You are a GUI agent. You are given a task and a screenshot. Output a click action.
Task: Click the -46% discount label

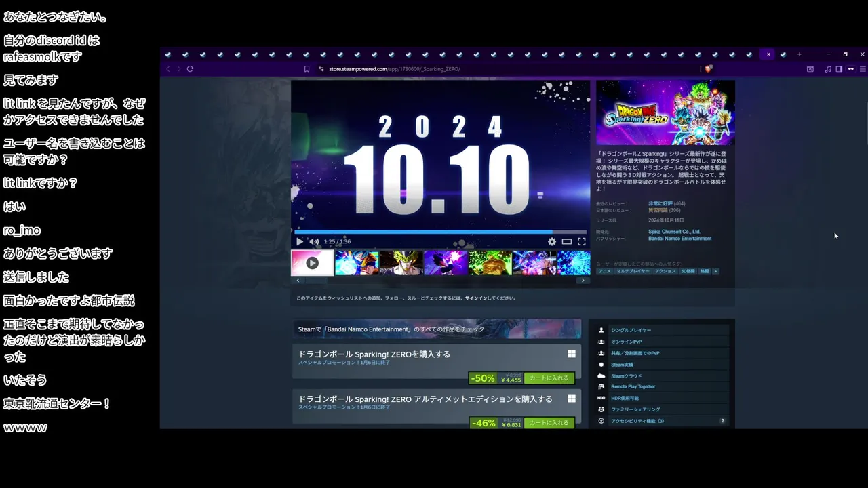483,423
